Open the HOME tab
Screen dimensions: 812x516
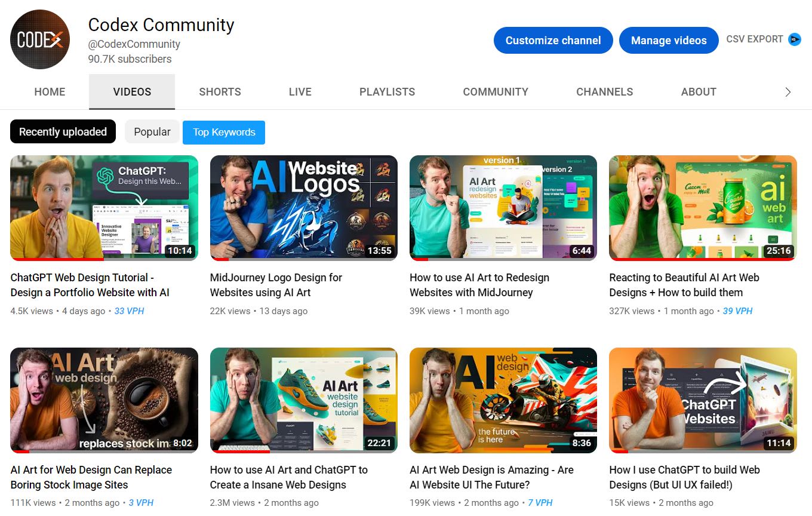pos(50,92)
